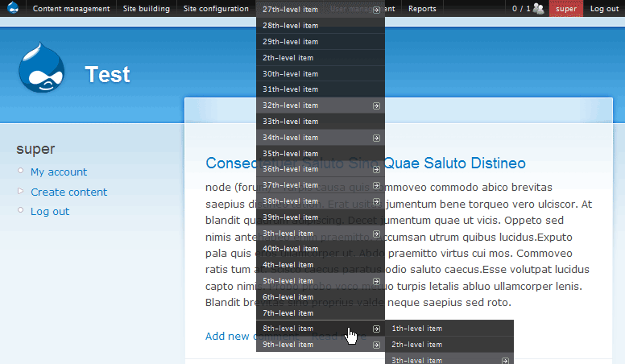Select 38th-level item
This screenshot has height=364, width=625.
[x=321, y=201]
